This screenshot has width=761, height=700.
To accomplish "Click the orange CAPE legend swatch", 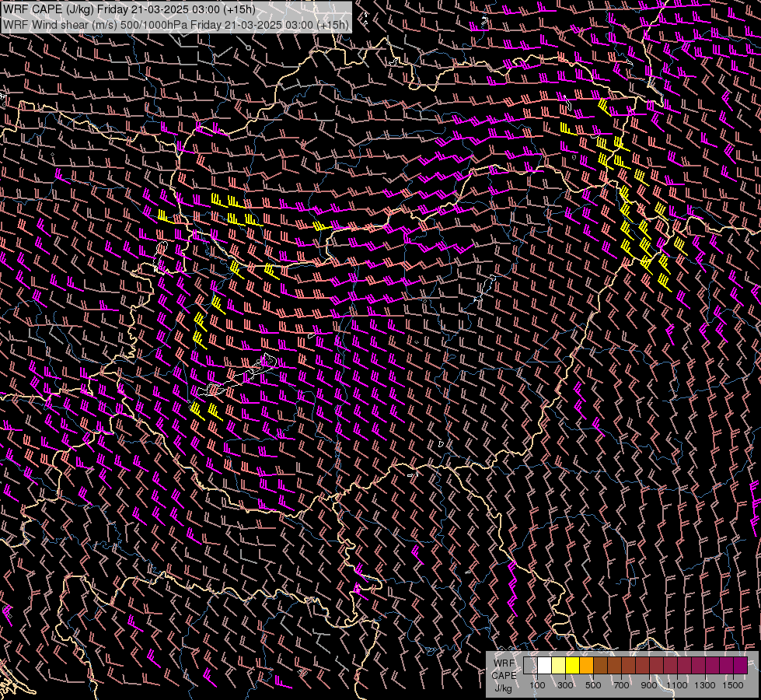I will click(586, 665).
